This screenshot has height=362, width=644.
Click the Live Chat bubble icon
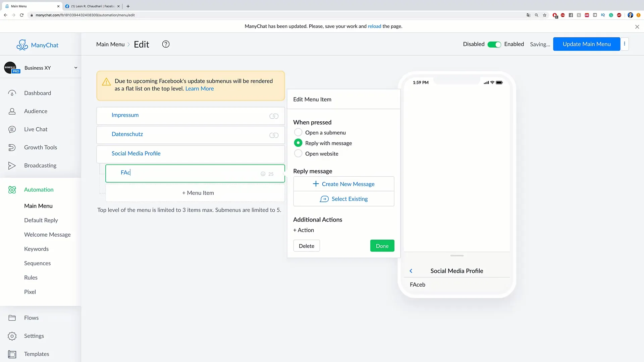coord(12,129)
